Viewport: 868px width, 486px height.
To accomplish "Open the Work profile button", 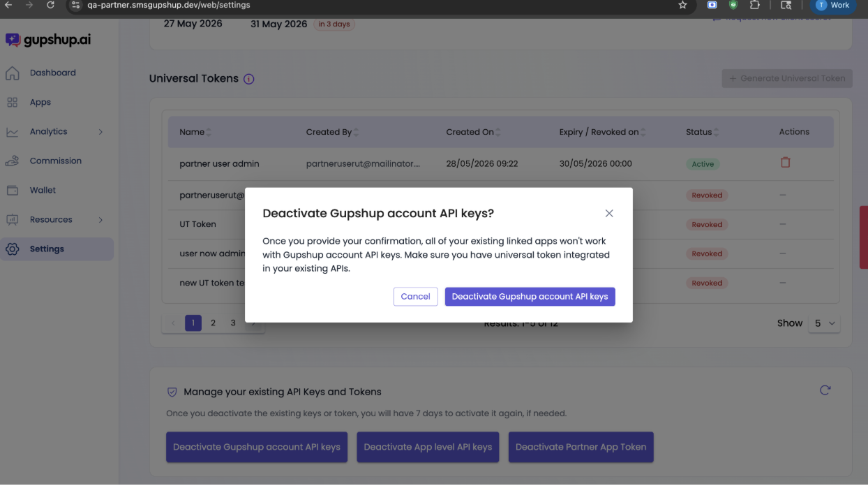I will 835,5.
